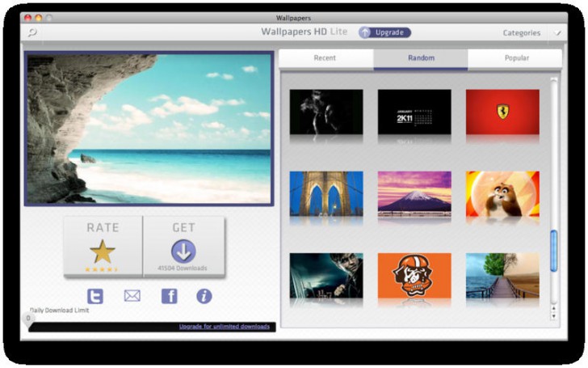
Task: Select the black smoke wallpaper thumbnail
Action: pyautogui.click(x=326, y=112)
